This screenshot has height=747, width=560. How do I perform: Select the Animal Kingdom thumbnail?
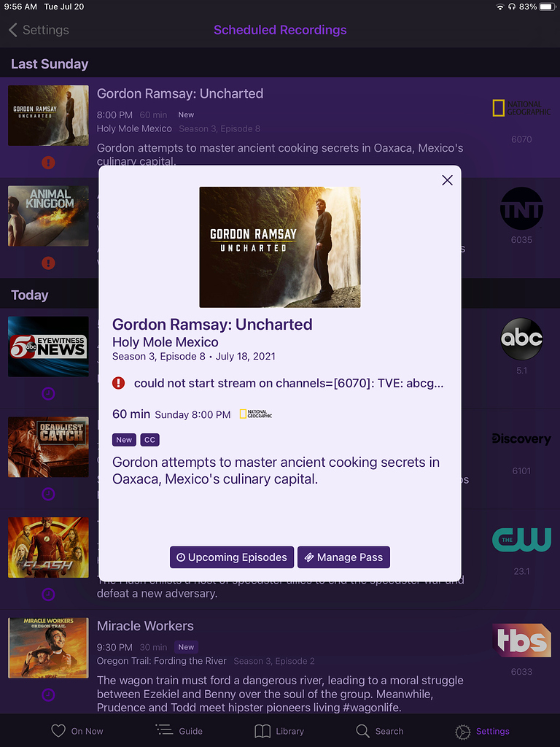48,216
